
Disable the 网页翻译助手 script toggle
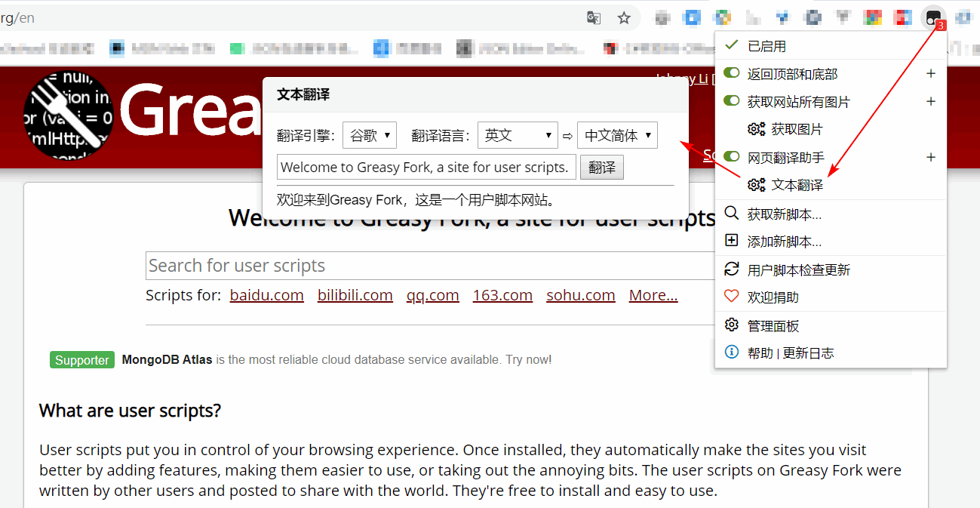point(731,157)
